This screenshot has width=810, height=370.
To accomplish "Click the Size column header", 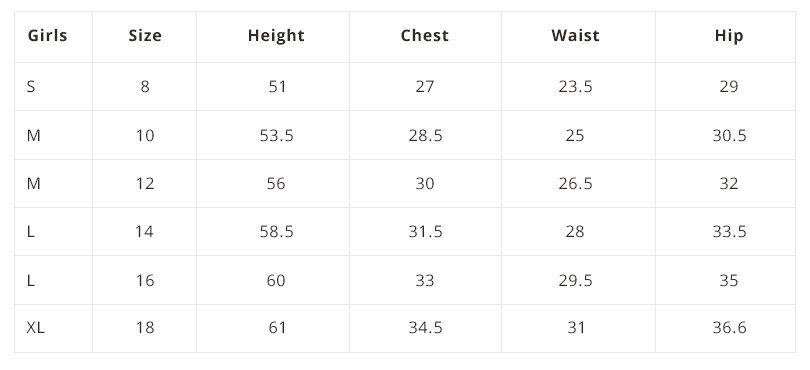I will (145, 36).
